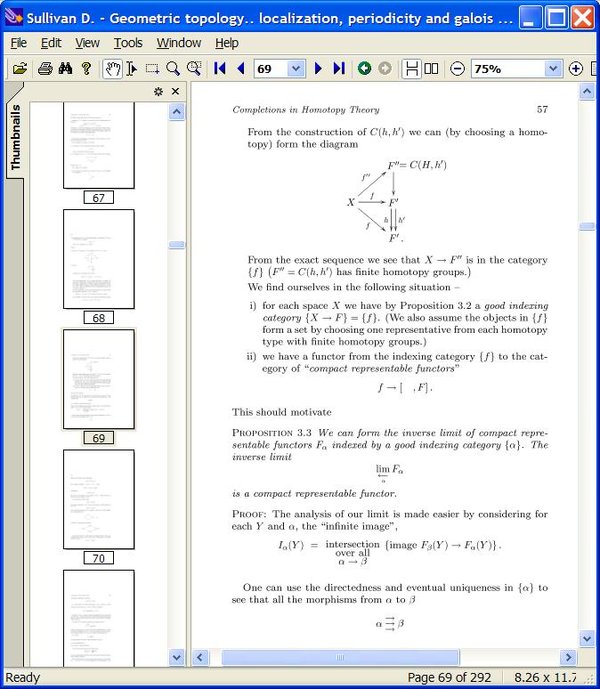Click the page number field showing 69
Screen dimensions: 600x689
click(271, 69)
